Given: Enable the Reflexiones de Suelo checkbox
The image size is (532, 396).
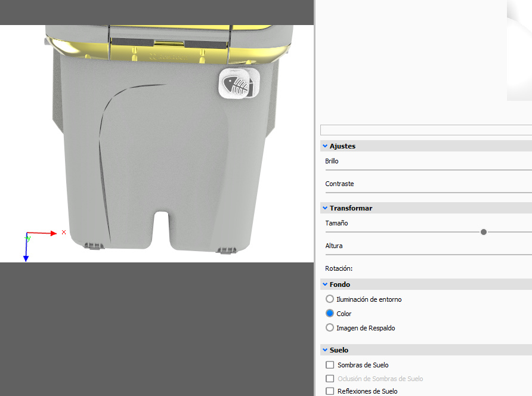Looking at the screenshot, I should click(330, 391).
